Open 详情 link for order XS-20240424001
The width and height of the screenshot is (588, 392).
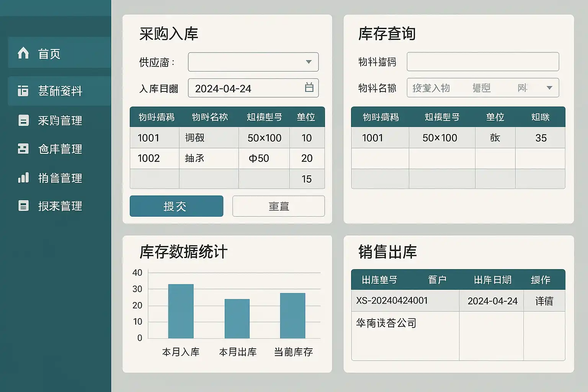point(544,301)
